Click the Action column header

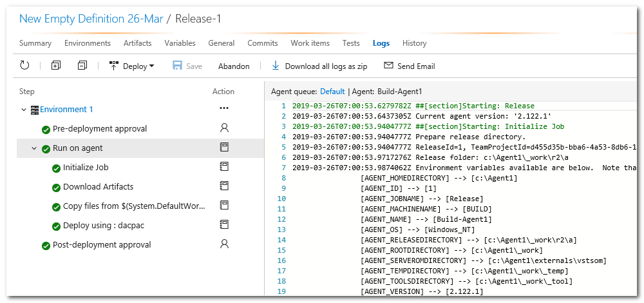pos(223,92)
